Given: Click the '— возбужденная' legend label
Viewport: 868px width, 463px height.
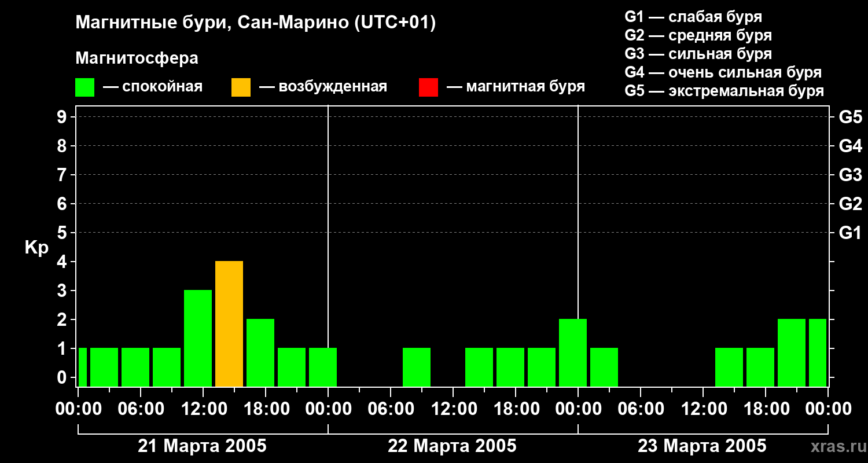Looking at the screenshot, I should (x=323, y=87).
